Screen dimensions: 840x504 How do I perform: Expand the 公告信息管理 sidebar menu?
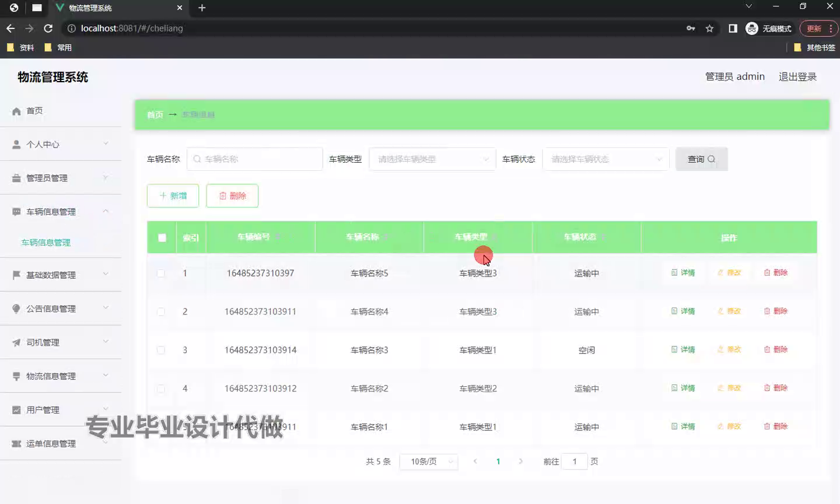coord(61,309)
